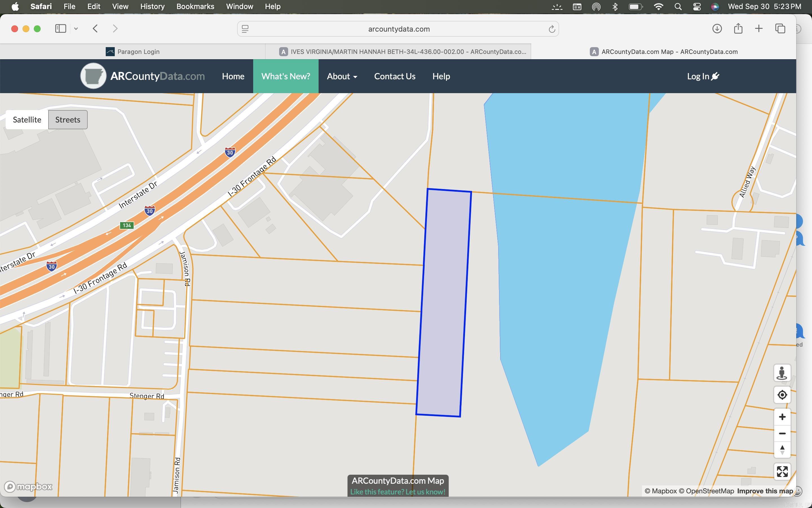Viewport: 812px width, 508px height.
Task: Open the Home nav link
Action: tap(233, 76)
